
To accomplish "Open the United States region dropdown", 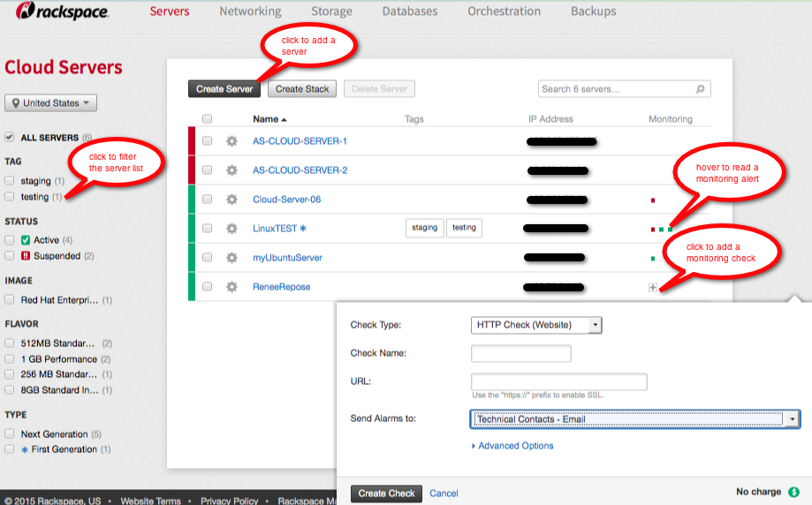I will pyautogui.click(x=50, y=103).
